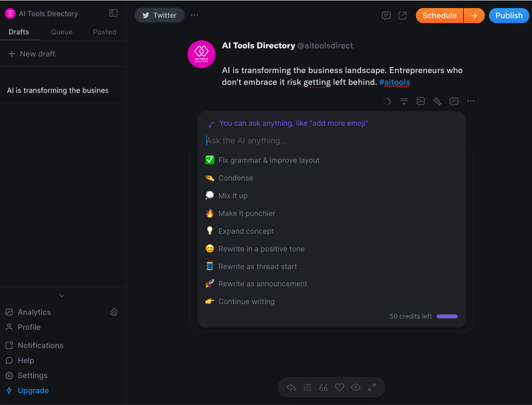Click the AI sparkles icon above the draft

(x=437, y=101)
